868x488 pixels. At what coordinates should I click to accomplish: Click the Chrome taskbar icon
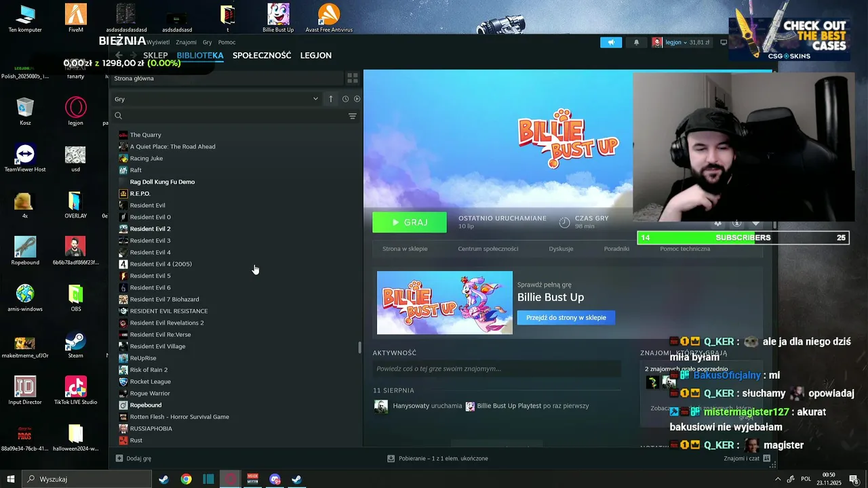(x=186, y=479)
